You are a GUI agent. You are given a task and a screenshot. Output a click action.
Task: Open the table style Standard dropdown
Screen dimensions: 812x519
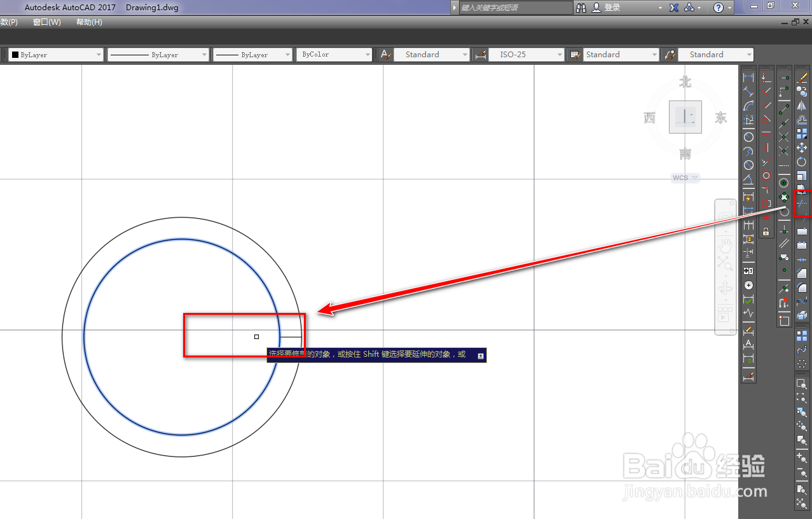coord(621,55)
